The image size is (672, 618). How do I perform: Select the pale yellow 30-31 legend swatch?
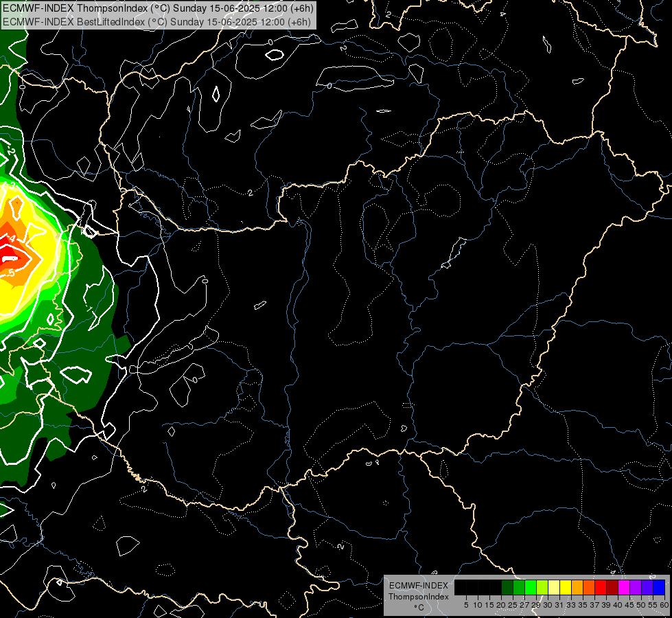554,588
